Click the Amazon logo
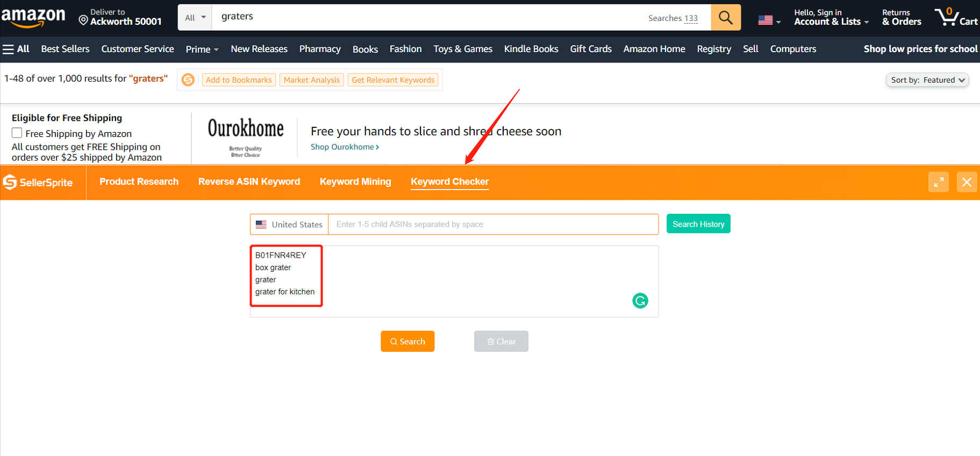The image size is (980, 456). [x=33, y=17]
